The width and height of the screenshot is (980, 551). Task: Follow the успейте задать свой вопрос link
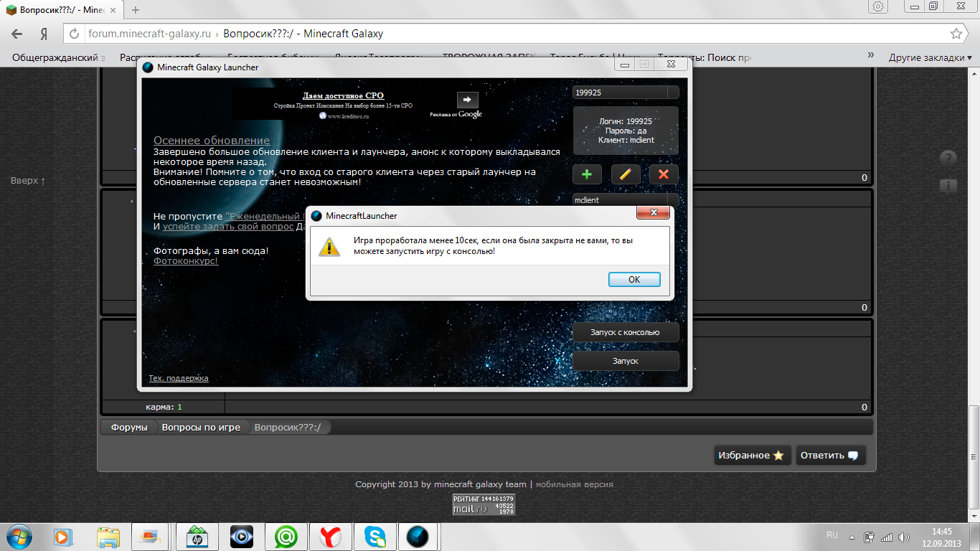point(228,227)
